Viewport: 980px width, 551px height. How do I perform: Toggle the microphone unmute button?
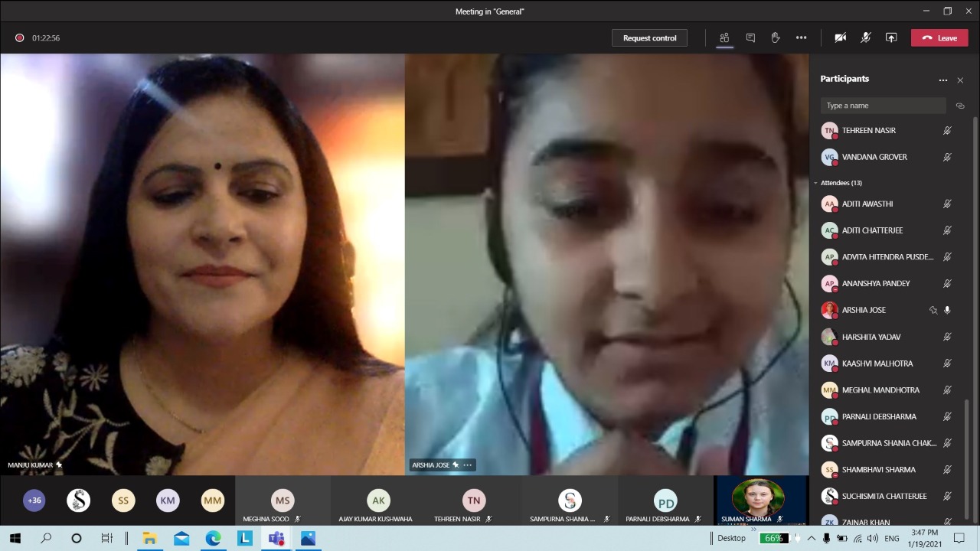tap(866, 37)
